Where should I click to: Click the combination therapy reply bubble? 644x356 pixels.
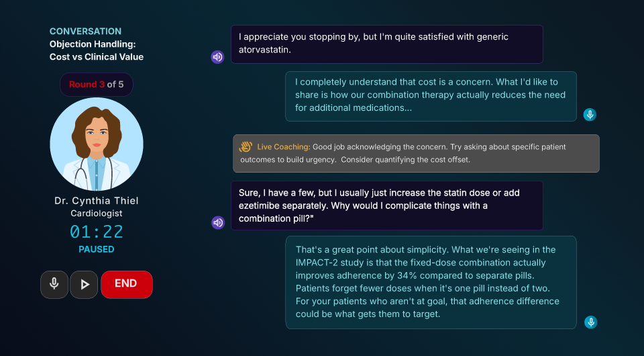431,96
